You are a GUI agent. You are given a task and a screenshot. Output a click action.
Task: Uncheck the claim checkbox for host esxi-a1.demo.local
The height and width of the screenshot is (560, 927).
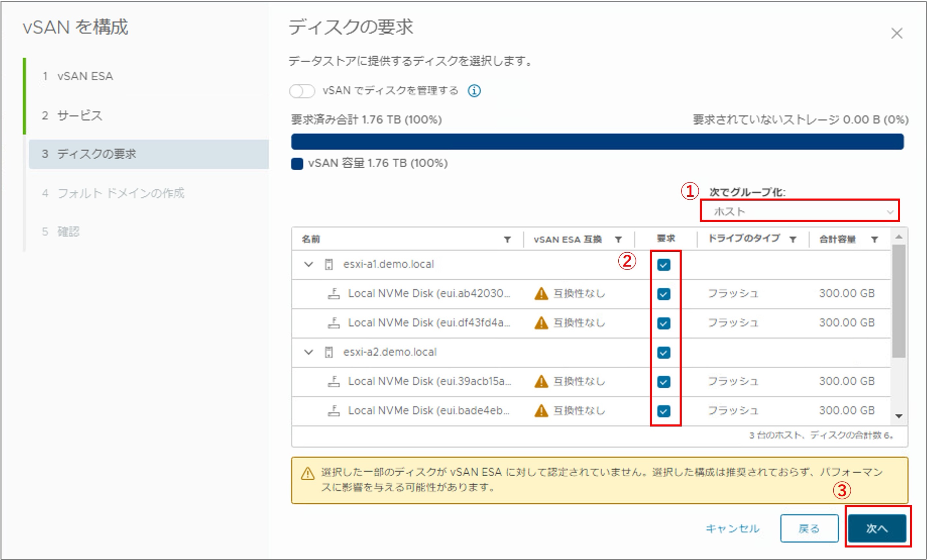point(664,265)
